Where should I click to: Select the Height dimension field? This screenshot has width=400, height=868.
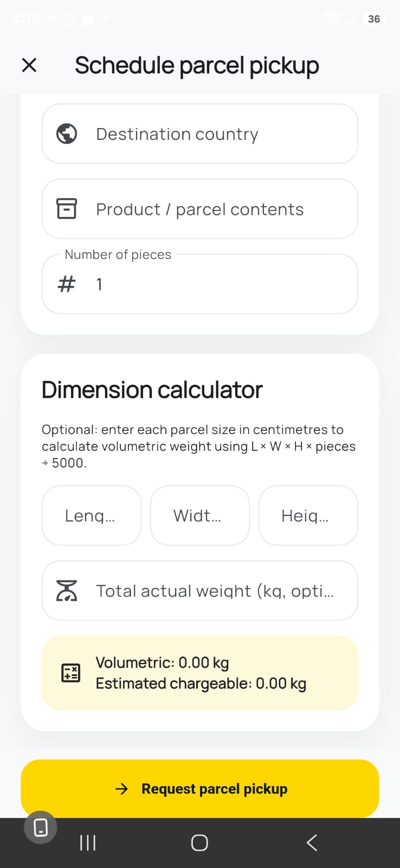coord(308,515)
